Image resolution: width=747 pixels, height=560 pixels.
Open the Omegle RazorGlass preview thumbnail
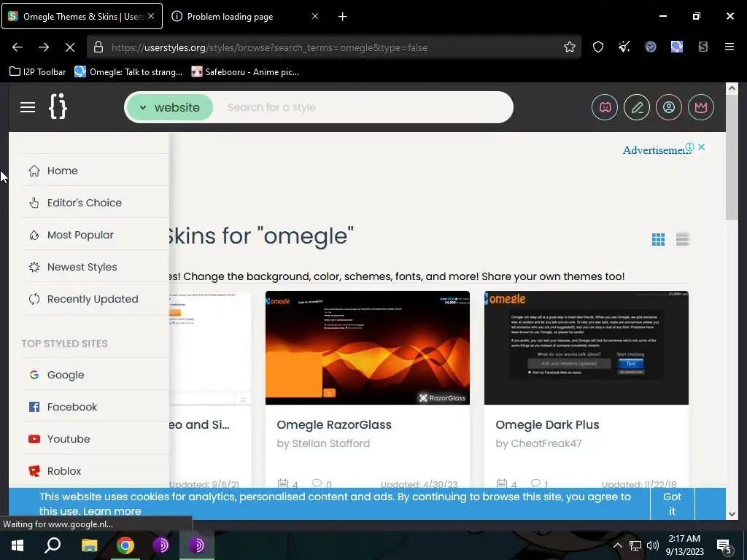pyautogui.click(x=368, y=348)
